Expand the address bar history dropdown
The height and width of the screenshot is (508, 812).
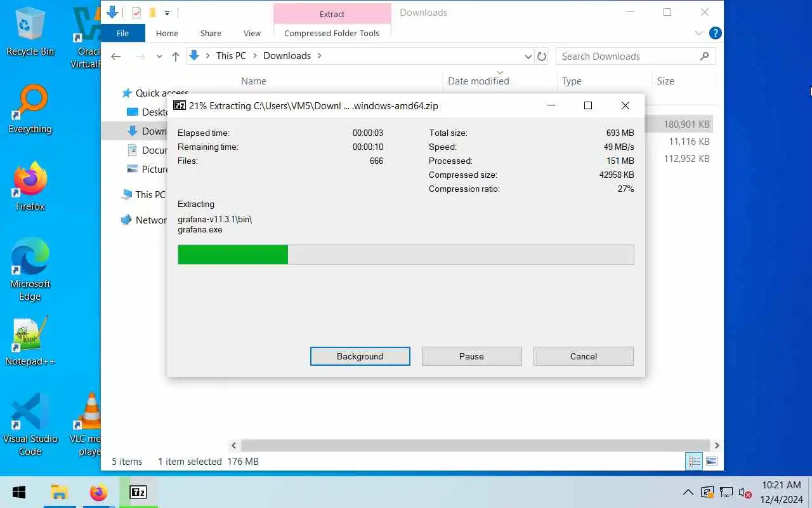tap(528, 56)
